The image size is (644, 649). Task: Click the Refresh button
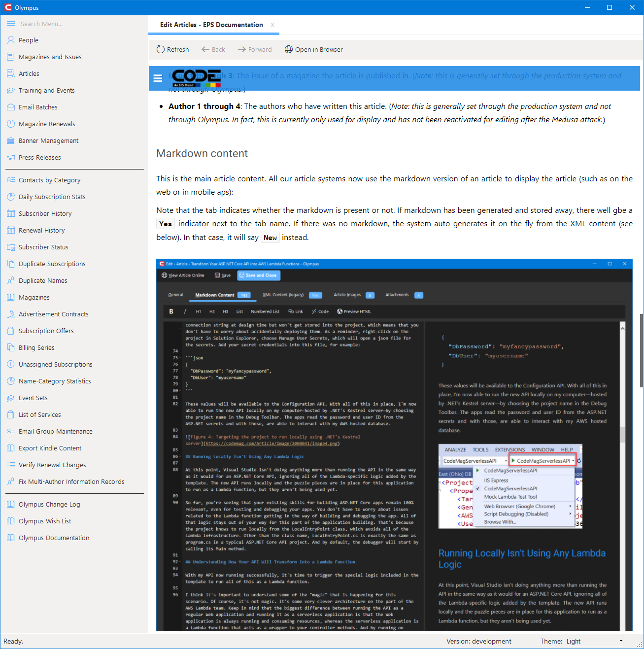click(173, 50)
